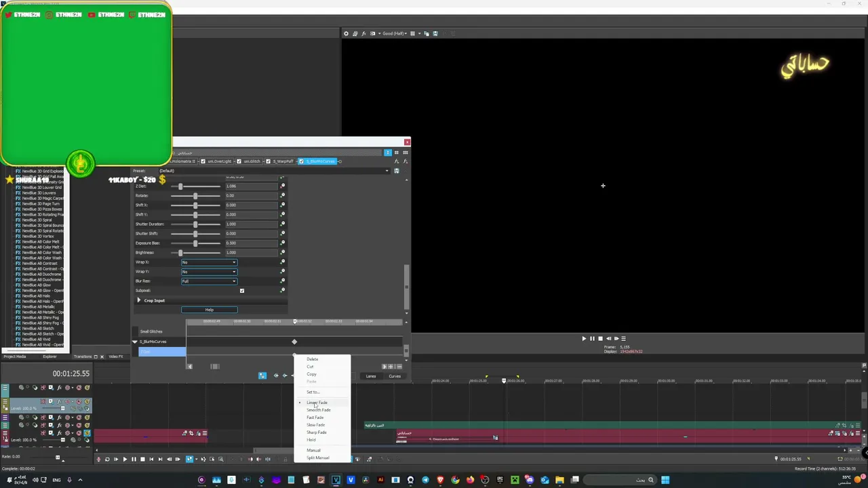Switch to the Video FX tab
This screenshot has width=868, height=488.
pyautogui.click(x=116, y=357)
